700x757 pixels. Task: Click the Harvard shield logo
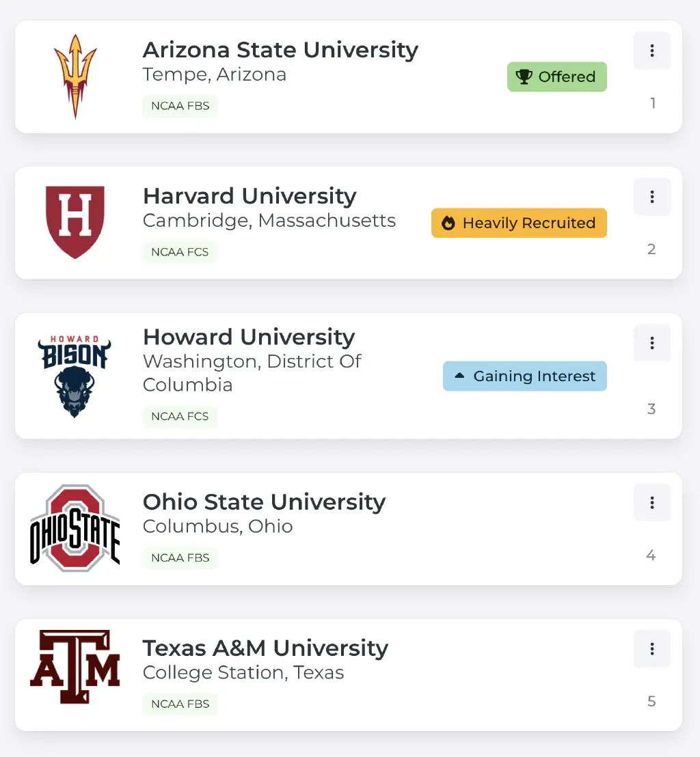pos(75,222)
